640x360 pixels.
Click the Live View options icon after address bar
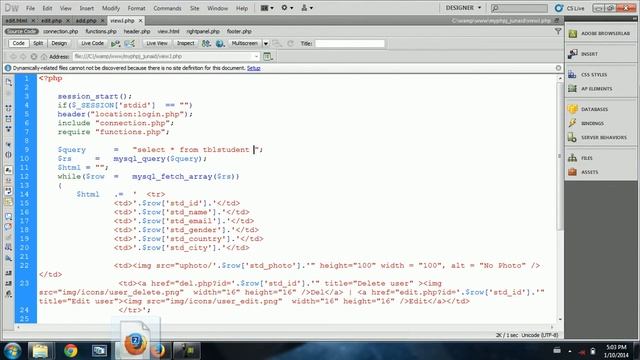pos(268,57)
